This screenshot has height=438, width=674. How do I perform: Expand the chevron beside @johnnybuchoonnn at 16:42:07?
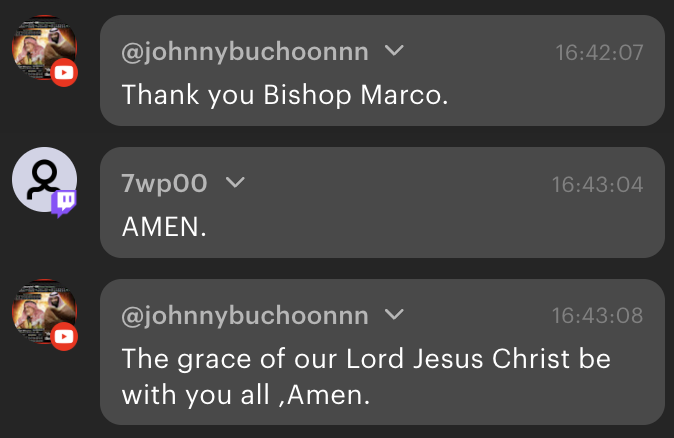pos(394,51)
